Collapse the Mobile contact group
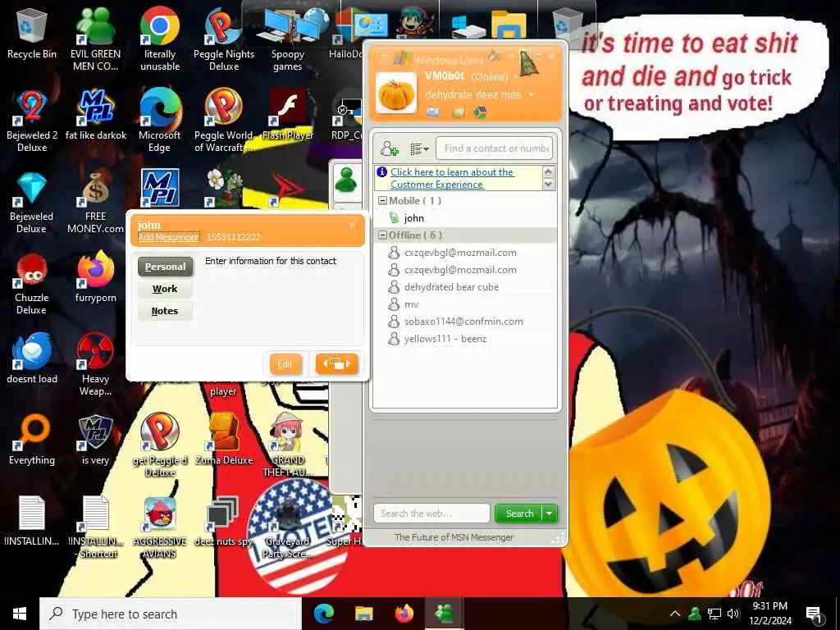This screenshot has height=630, width=840. [382, 200]
